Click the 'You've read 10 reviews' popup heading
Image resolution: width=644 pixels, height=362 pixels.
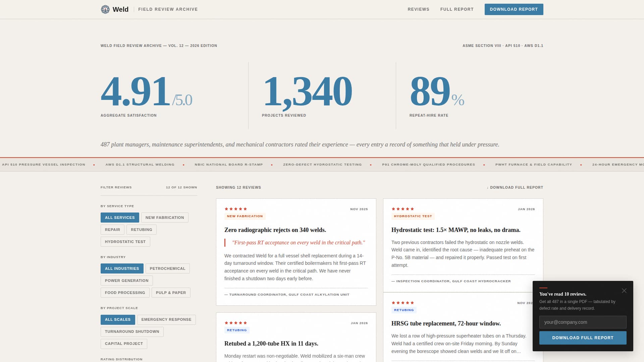pos(563,294)
